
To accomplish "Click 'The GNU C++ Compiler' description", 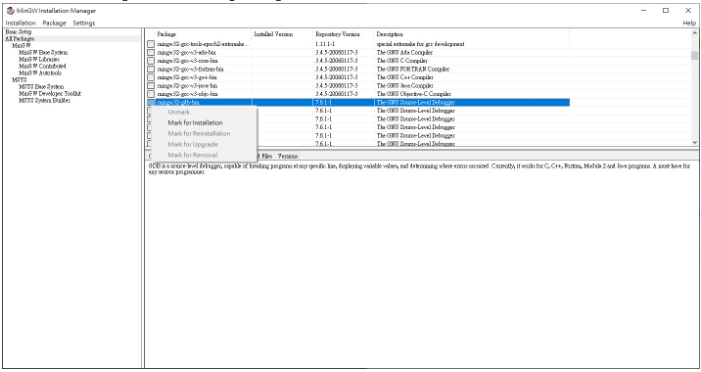I will pyautogui.click(x=405, y=77).
